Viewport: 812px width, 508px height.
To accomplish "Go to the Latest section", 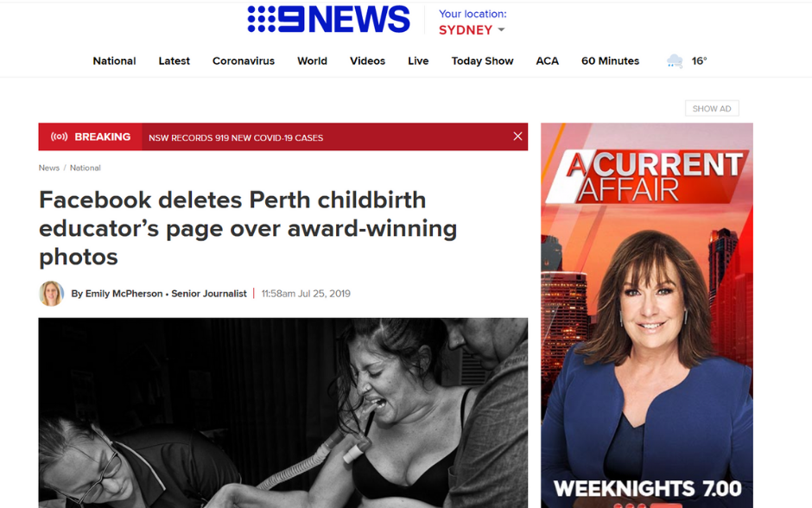I will coord(174,61).
